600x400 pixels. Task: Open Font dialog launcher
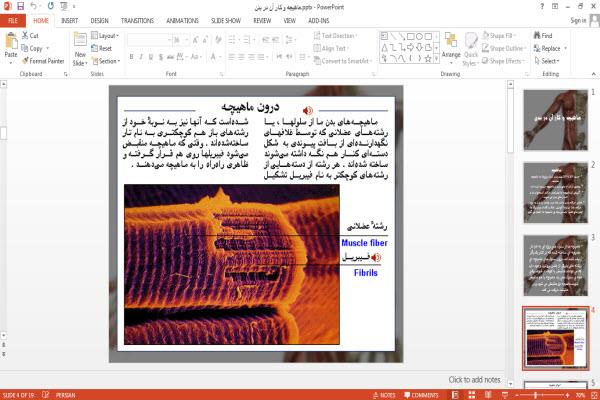(221, 74)
